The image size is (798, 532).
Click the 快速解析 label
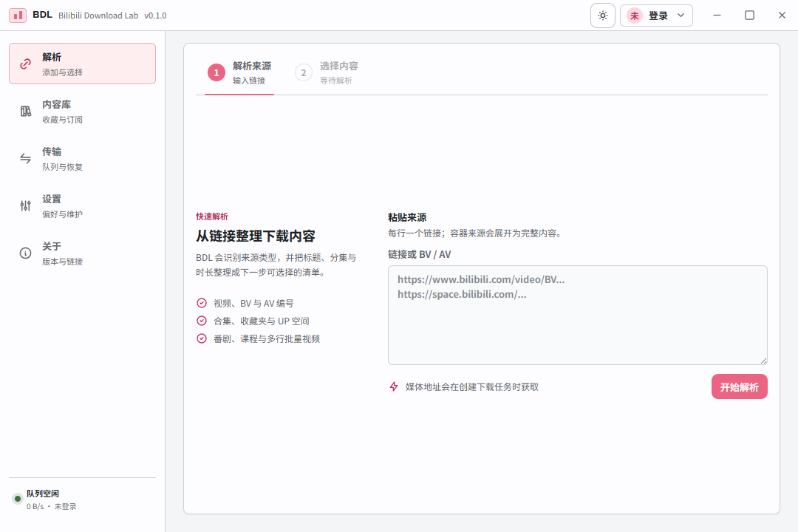212,216
